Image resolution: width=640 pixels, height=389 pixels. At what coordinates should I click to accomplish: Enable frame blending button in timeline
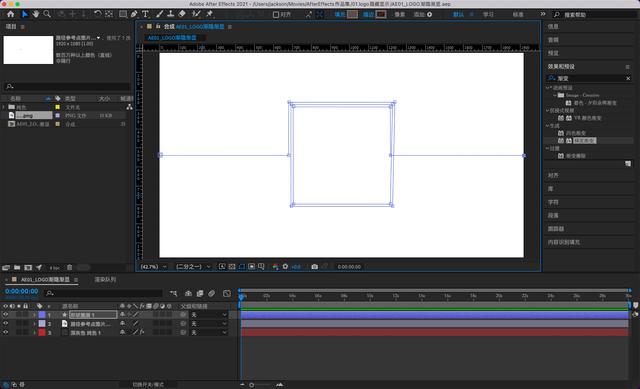200,293
